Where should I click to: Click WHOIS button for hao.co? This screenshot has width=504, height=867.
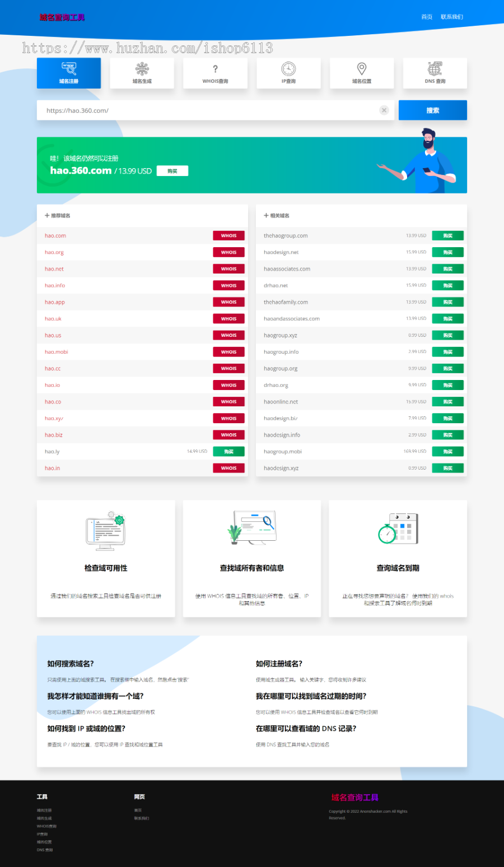click(x=228, y=402)
